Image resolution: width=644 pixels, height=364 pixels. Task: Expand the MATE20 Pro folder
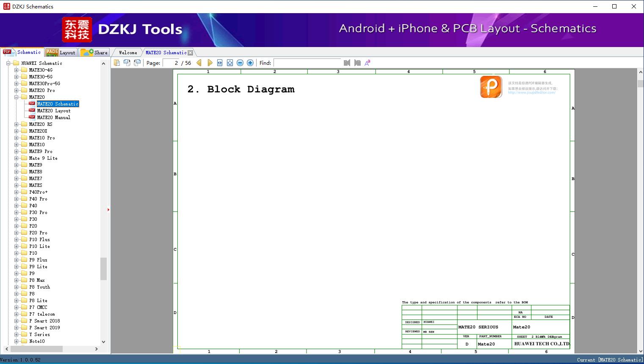pyautogui.click(x=16, y=90)
